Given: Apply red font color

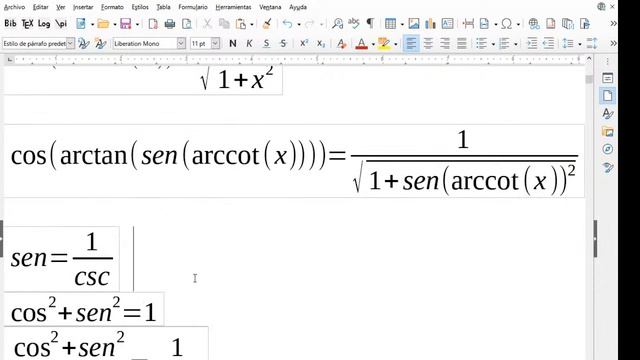Looking at the screenshot, I should (x=362, y=43).
